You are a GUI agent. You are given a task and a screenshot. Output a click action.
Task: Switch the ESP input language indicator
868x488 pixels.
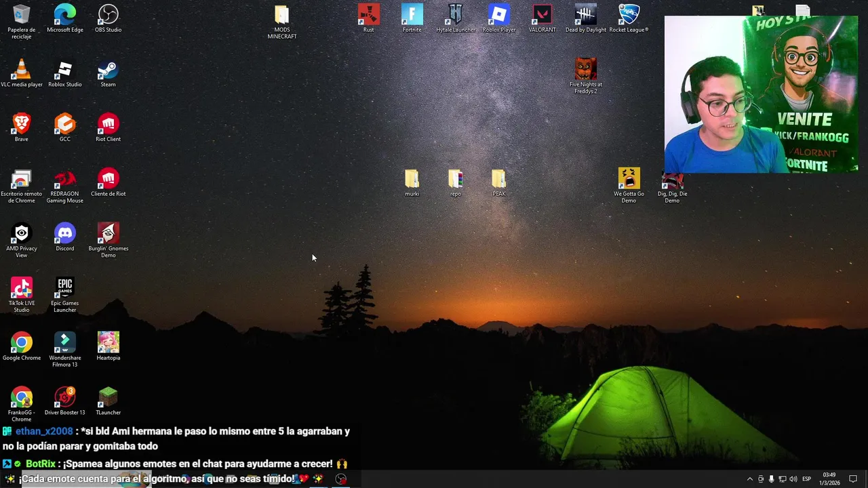click(x=807, y=479)
